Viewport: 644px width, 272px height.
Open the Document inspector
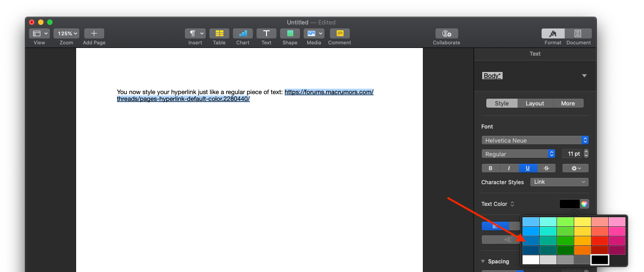[x=578, y=33]
